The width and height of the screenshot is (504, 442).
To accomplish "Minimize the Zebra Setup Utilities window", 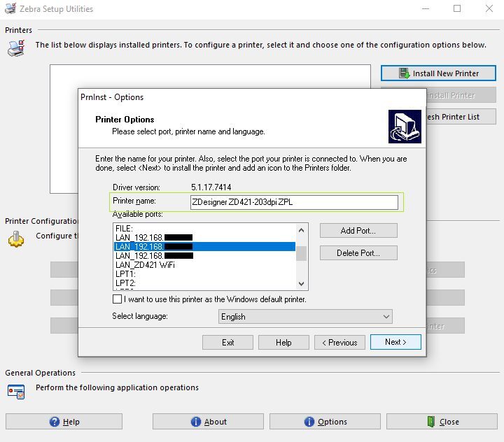I will (426, 8).
